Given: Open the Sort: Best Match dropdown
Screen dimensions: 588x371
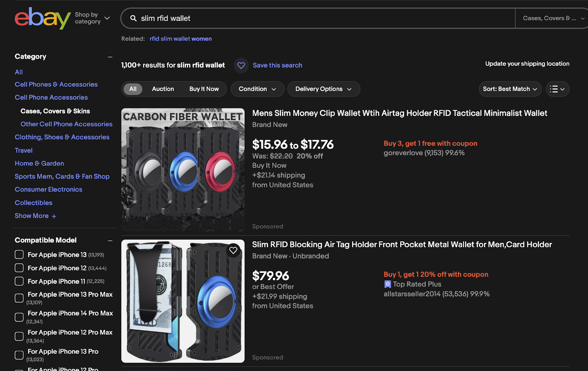Looking at the screenshot, I should click(510, 89).
